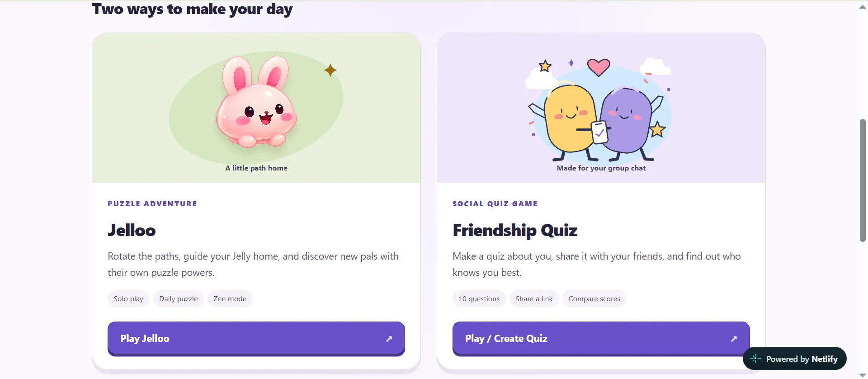The image size is (868, 379).
Task: Open the Play / Create Quiz button
Action: 601,339
